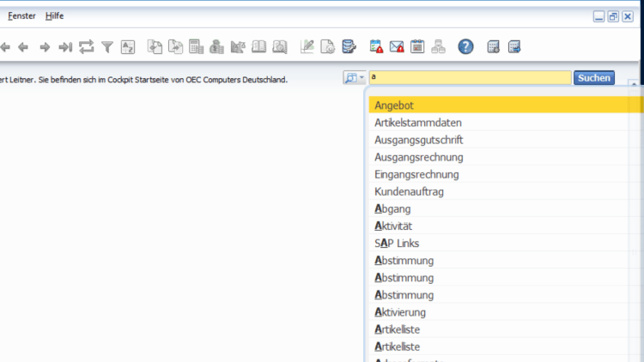This screenshot has height=362, width=644.
Task: Click the filter funnel icon
Action: pos(107,47)
